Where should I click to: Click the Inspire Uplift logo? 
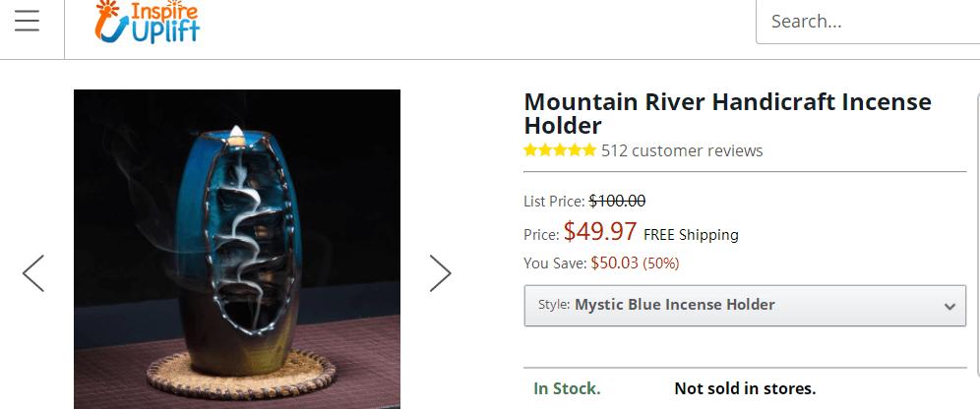tap(147, 23)
